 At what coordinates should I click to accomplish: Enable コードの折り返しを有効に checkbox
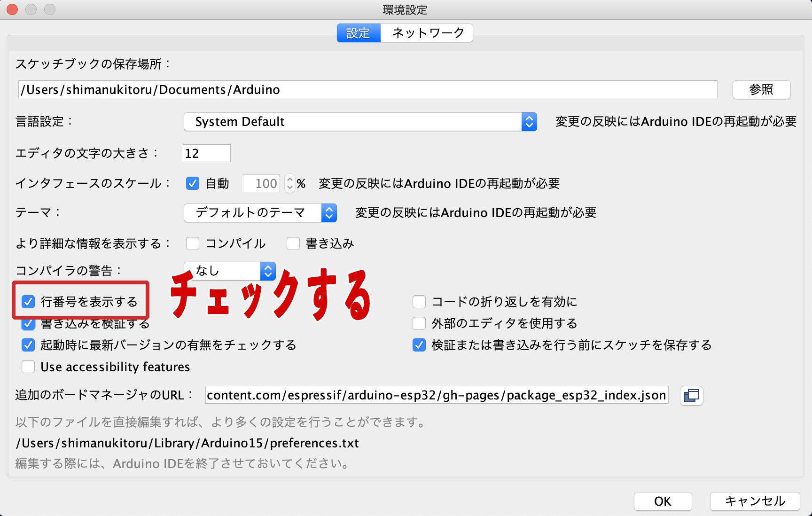pos(419,302)
